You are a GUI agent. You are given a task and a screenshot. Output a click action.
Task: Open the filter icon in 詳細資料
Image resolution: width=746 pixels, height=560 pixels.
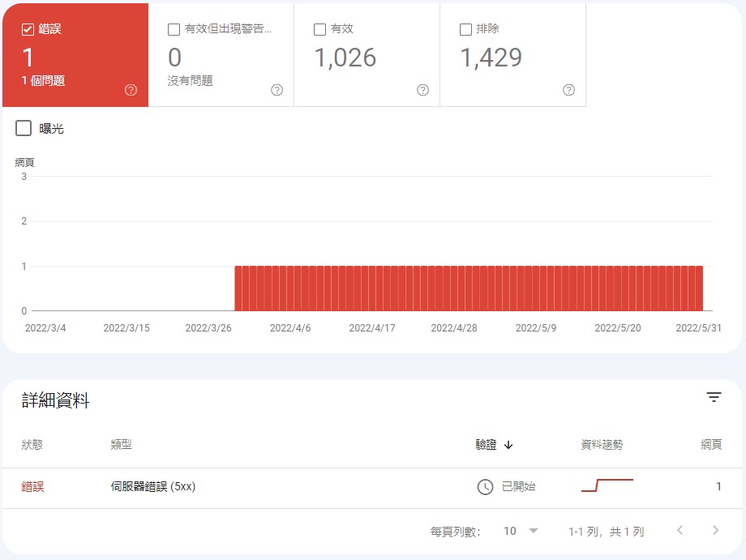point(714,397)
